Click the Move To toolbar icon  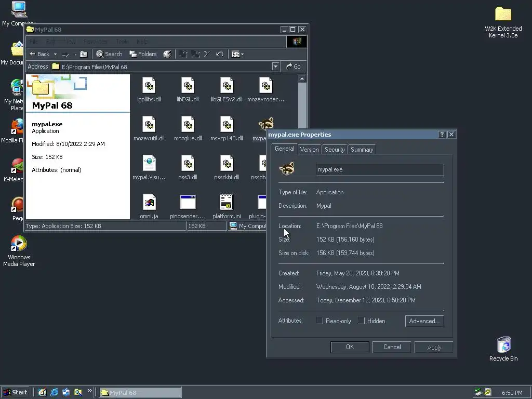coord(183,54)
